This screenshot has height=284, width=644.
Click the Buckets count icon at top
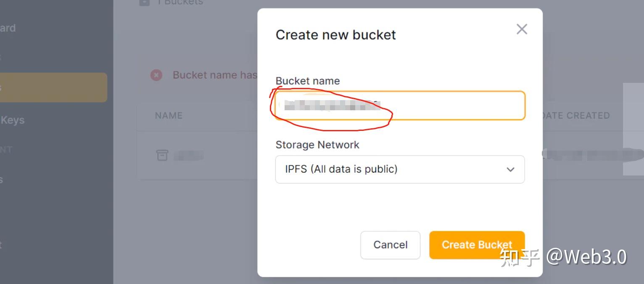pos(144,2)
